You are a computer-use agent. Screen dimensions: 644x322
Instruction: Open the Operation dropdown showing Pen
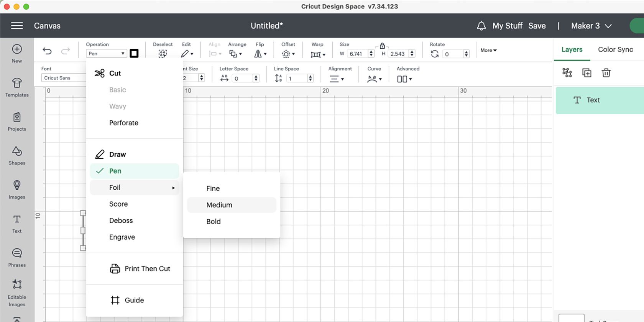(x=106, y=54)
